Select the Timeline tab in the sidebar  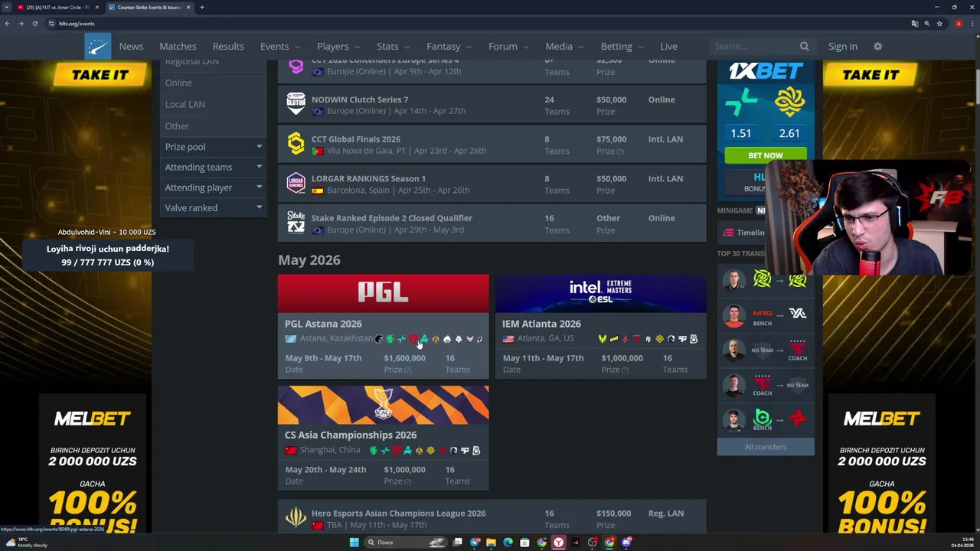tap(743, 233)
